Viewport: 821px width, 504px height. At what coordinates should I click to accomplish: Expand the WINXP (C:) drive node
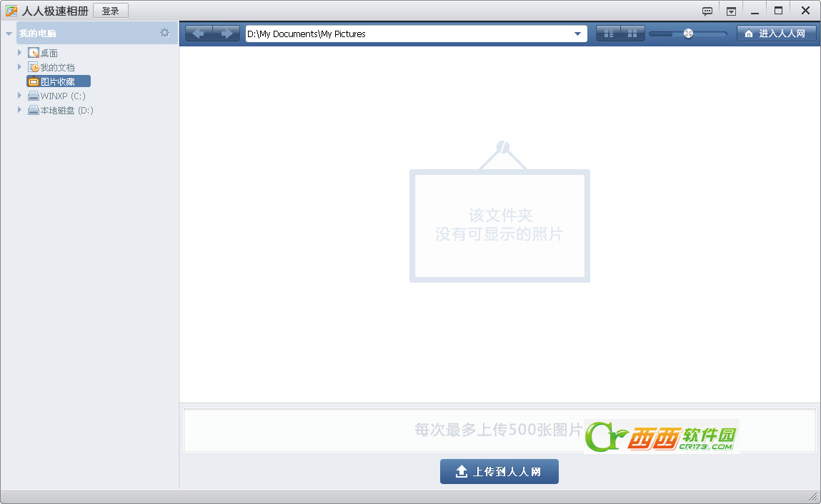pyautogui.click(x=19, y=95)
